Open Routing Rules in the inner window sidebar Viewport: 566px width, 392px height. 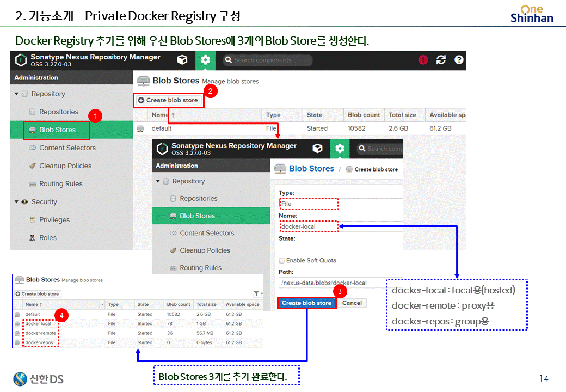click(x=200, y=268)
